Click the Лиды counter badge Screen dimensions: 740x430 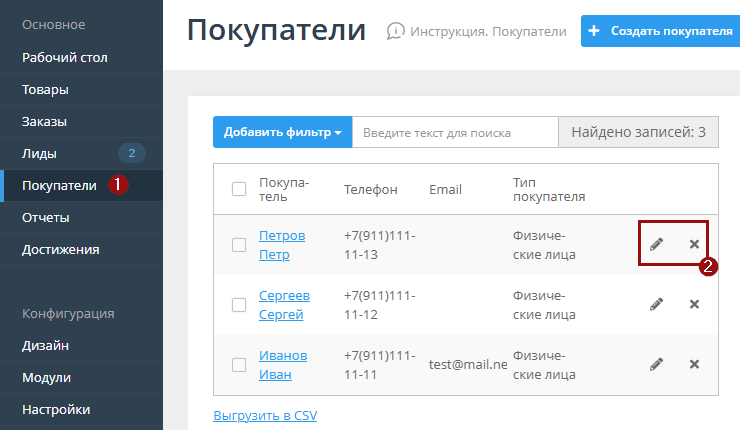[132, 153]
